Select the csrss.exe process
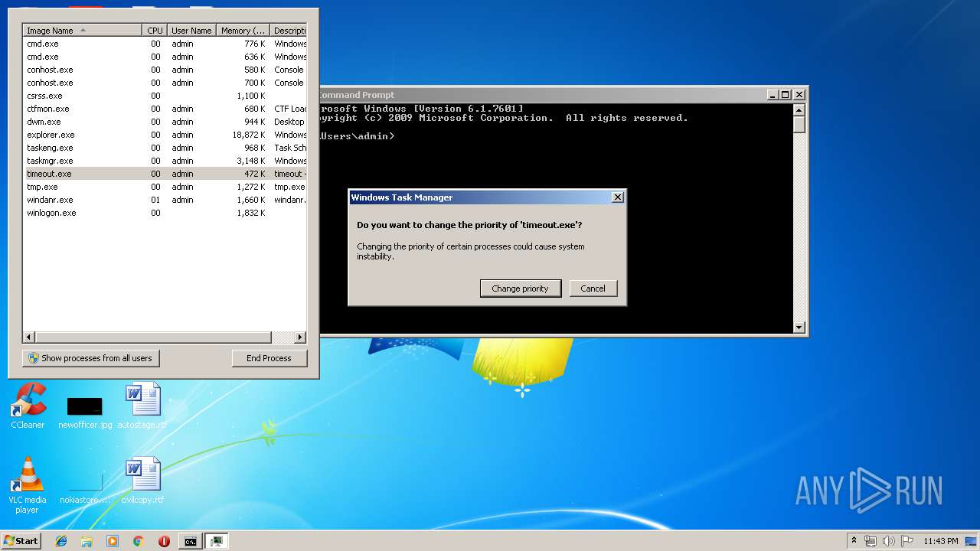The image size is (980, 551). [165, 96]
